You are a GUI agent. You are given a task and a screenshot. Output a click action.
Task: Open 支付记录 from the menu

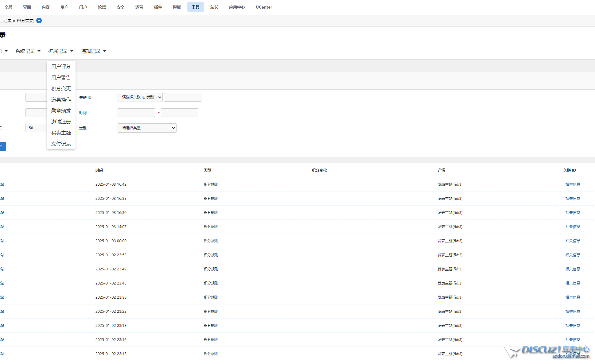tap(61, 144)
